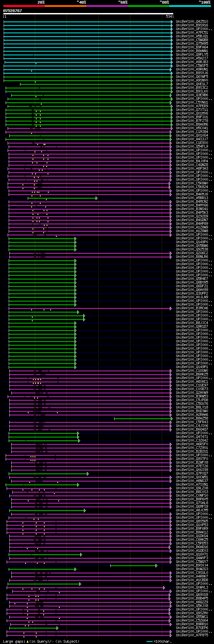Select hit label UniRef100_A5BJQ1
Image resolution: width=214 pixels, height=644 pixels.
193,36
